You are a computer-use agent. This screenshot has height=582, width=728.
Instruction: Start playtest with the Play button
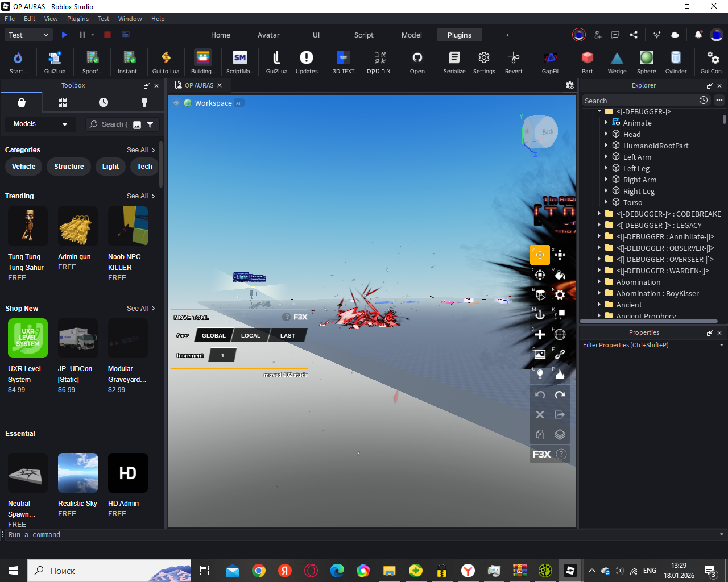[x=64, y=35]
